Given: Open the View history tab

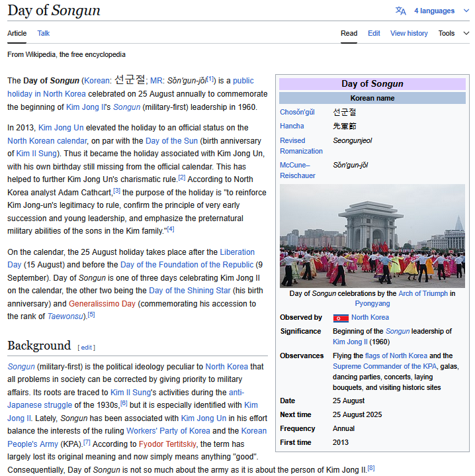Looking at the screenshot, I should (x=409, y=33).
